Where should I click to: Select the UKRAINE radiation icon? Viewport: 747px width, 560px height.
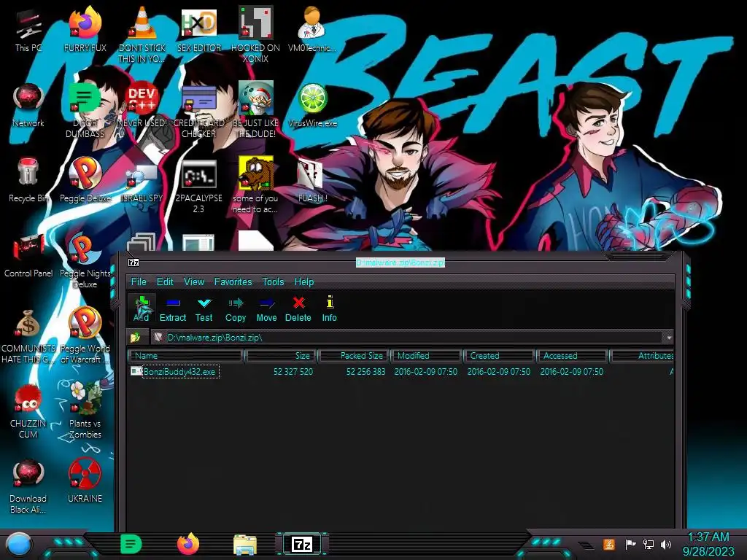click(85, 481)
